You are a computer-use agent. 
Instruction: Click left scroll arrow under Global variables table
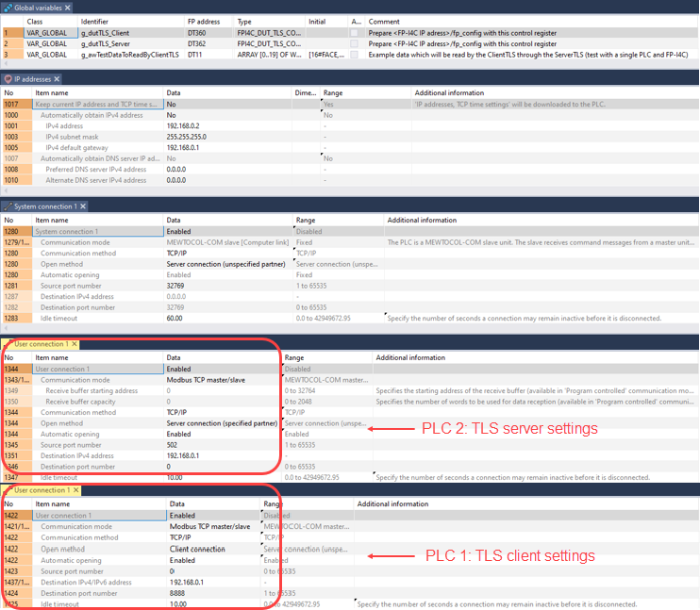click(6, 64)
